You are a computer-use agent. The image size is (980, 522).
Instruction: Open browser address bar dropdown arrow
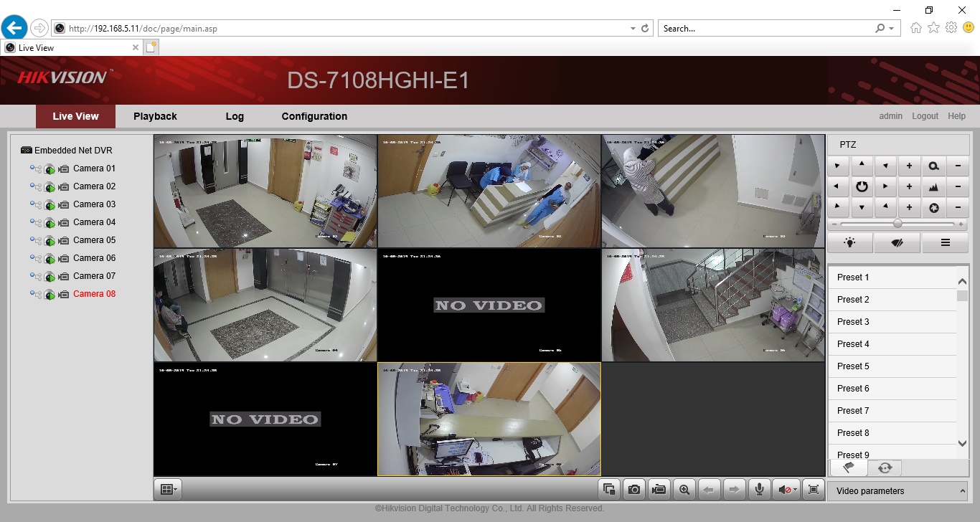click(x=633, y=29)
